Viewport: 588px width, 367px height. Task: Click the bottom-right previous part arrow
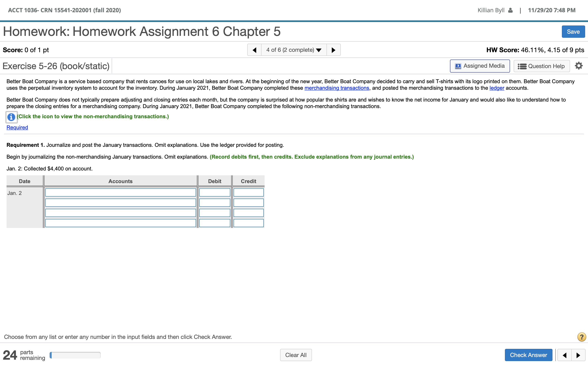pyautogui.click(x=565, y=355)
